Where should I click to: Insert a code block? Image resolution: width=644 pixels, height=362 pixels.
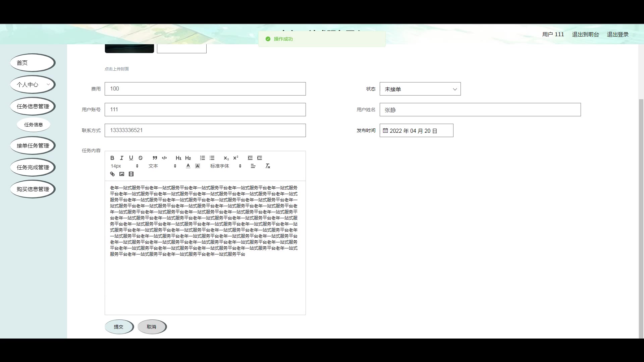click(164, 158)
